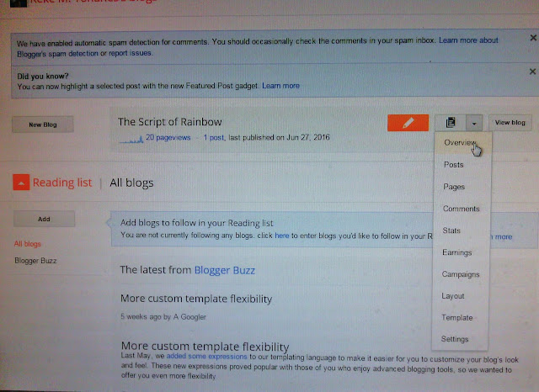The image size is (539, 392).
Task: Select Blogger Buzz in the sidebar
Action: tap(35, 261)
